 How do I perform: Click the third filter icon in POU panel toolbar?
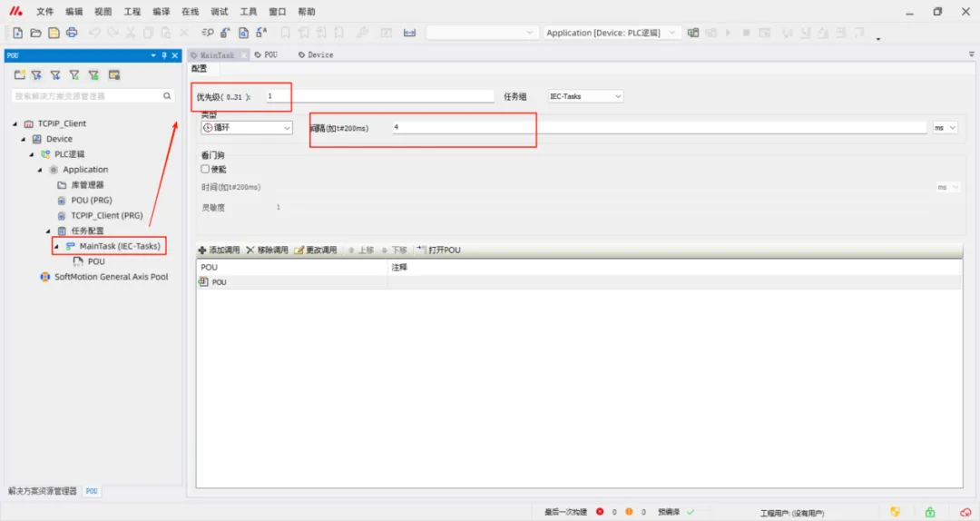(74, 75)
